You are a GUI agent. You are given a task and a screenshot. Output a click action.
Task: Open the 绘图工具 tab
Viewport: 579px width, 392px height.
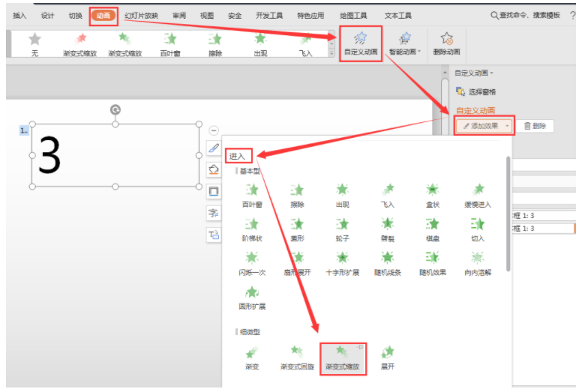click(353, 16)
